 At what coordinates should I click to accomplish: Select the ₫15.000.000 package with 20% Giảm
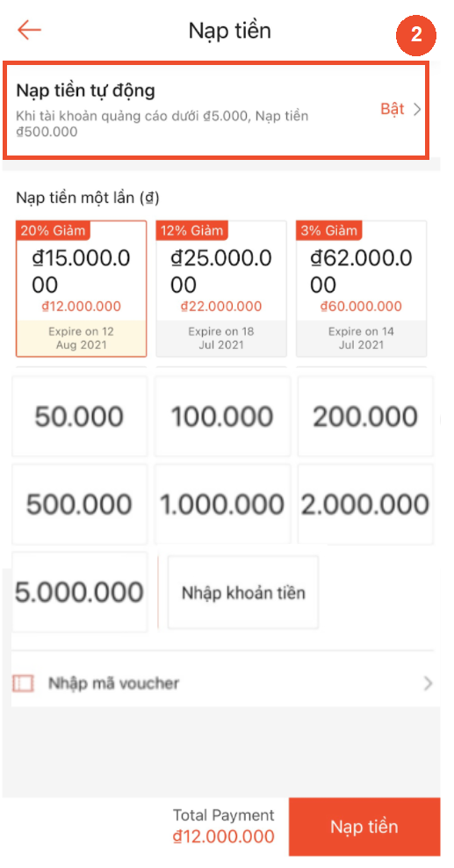[82, 289]
